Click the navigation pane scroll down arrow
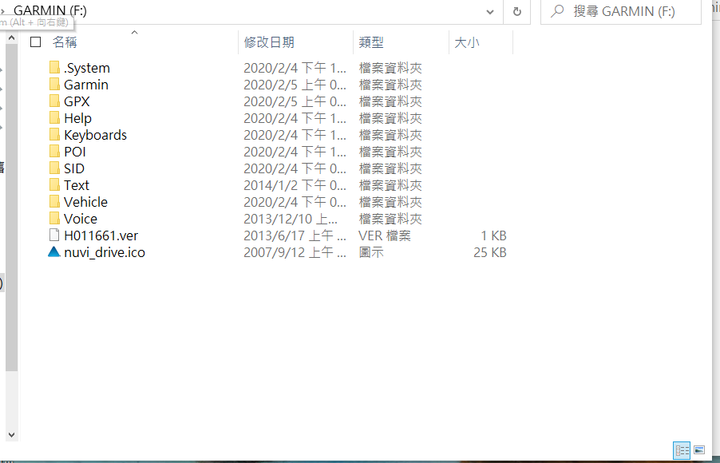720x463 pixels. point(12,434)
